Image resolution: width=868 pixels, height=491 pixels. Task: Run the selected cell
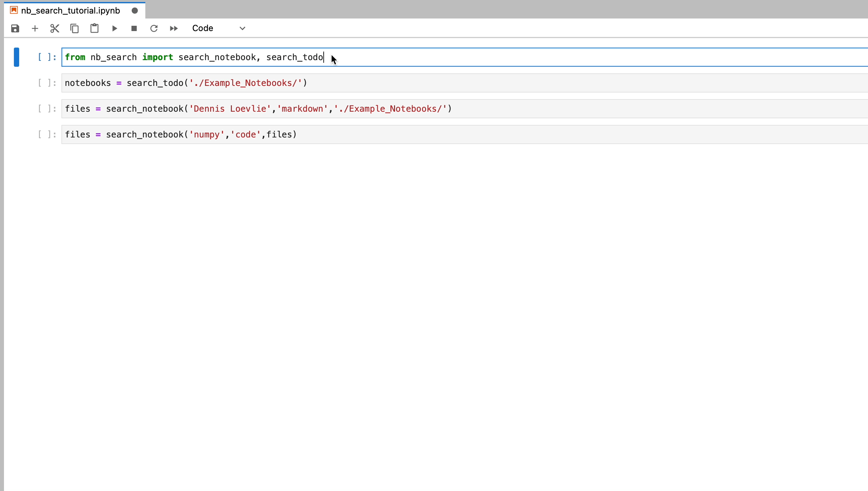point(114,28)
